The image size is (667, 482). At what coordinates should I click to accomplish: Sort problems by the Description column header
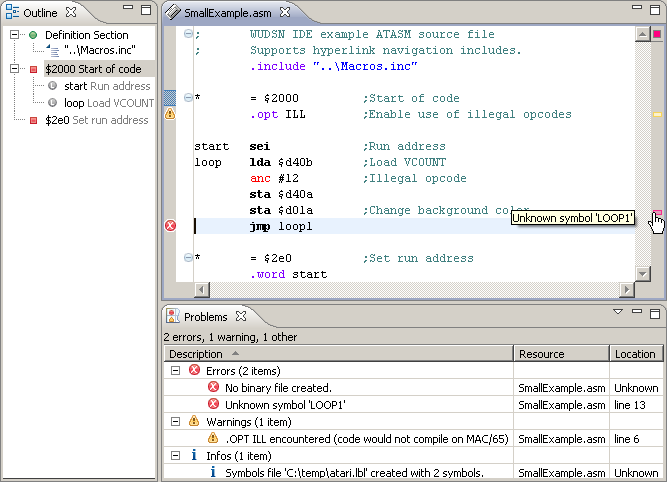coord(196,354)
